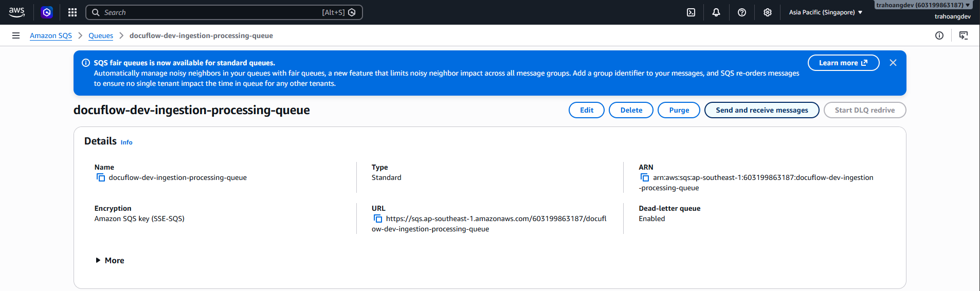Click the Dead-letter queue 'Enabled' value

click(x=652, y=219)
